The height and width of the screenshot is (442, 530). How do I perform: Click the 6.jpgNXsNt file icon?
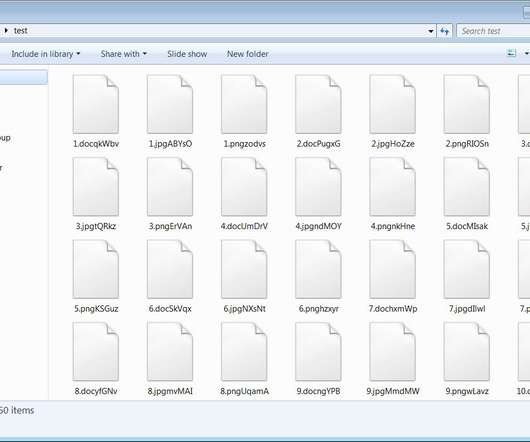(x=244, y=269)
